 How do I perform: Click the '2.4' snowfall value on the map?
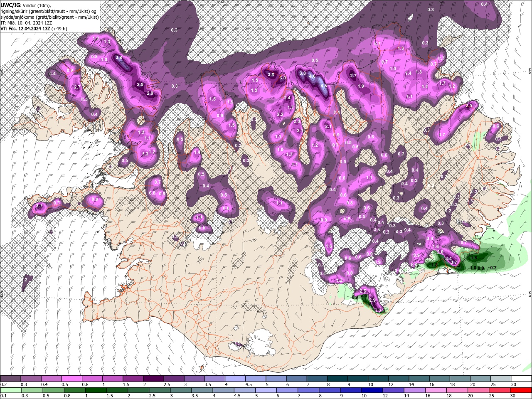[288, 98]
